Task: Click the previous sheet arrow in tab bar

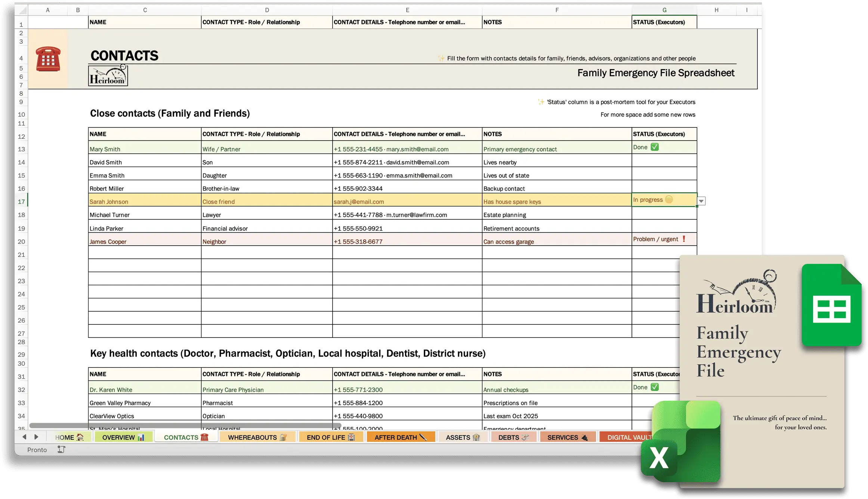Action: (24, 437)
